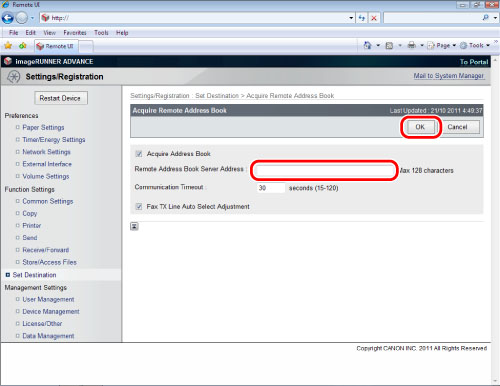Click the Add to Favorites icon
The image size is (500, 386).
[x=23, y=46]
